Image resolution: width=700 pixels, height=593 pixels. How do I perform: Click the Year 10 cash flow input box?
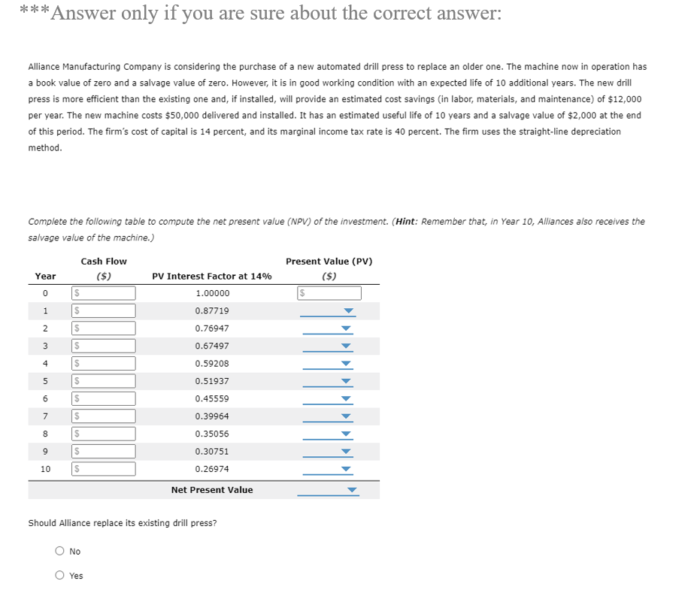[x=103, y=469]
